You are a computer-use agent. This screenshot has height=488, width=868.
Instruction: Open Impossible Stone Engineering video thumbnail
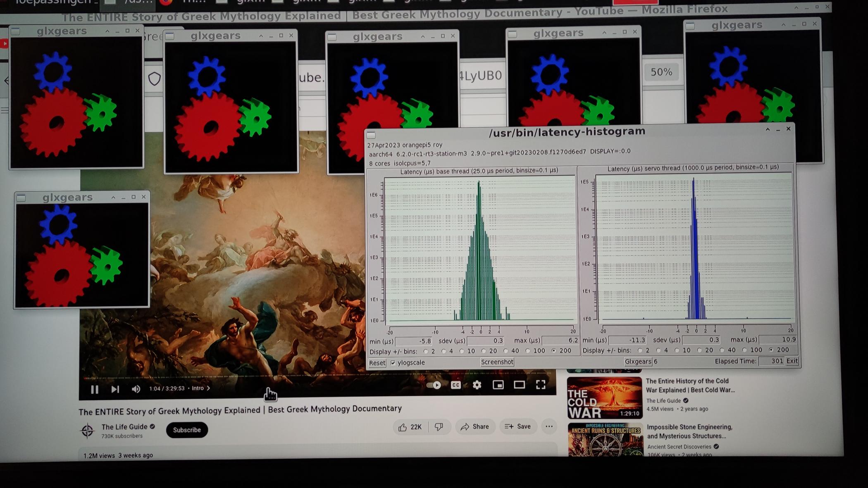click(605, 439)
